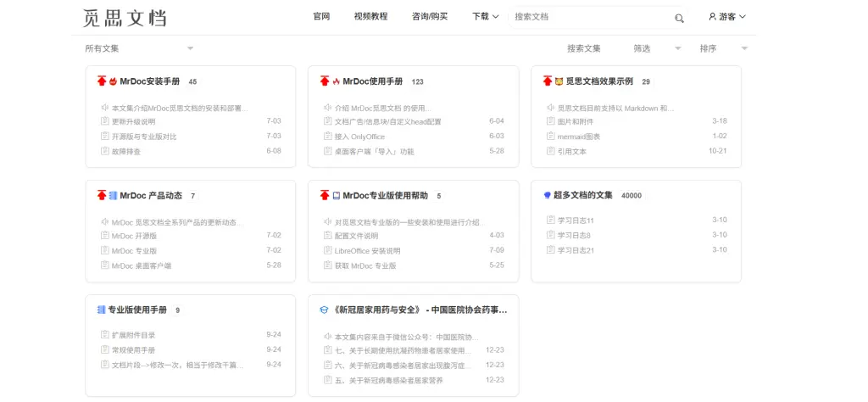Expand the 下载 menu

click(x=486, y=17)
